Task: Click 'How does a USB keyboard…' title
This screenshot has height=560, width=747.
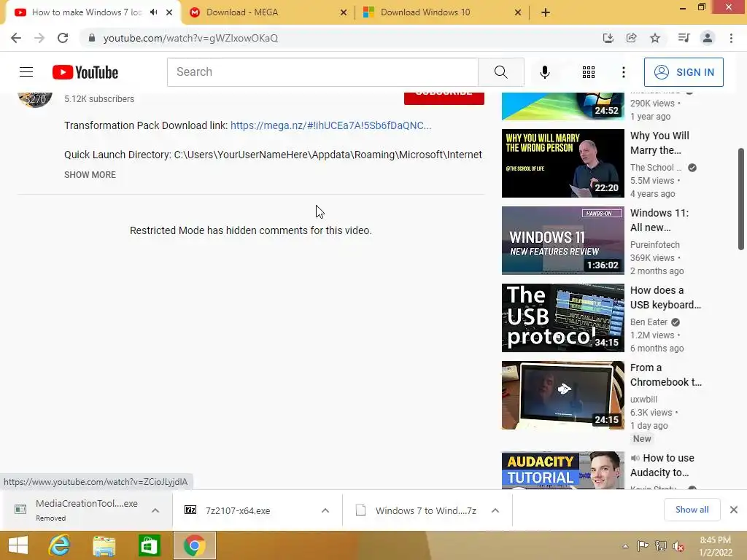Action: [665, 297]
